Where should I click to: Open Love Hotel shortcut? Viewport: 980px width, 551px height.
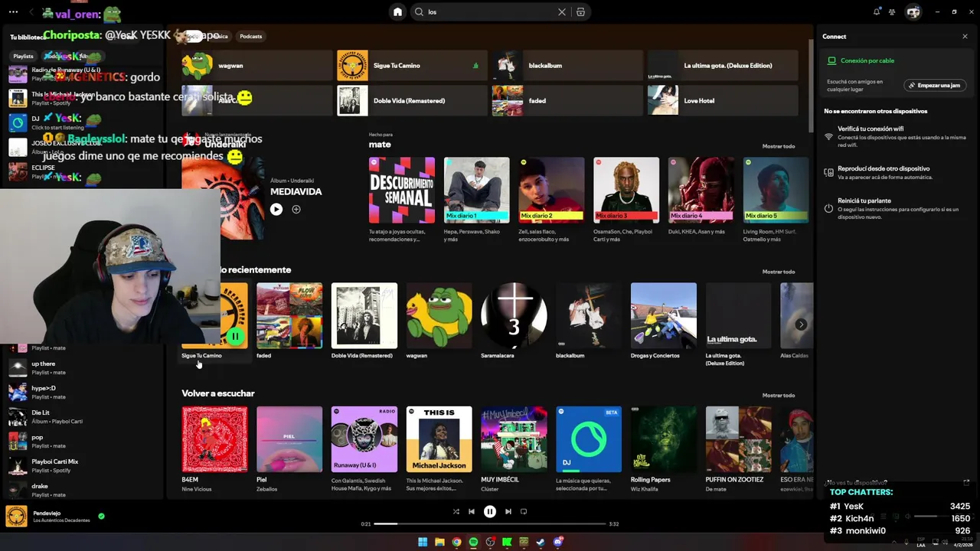(x=722, y=100)
